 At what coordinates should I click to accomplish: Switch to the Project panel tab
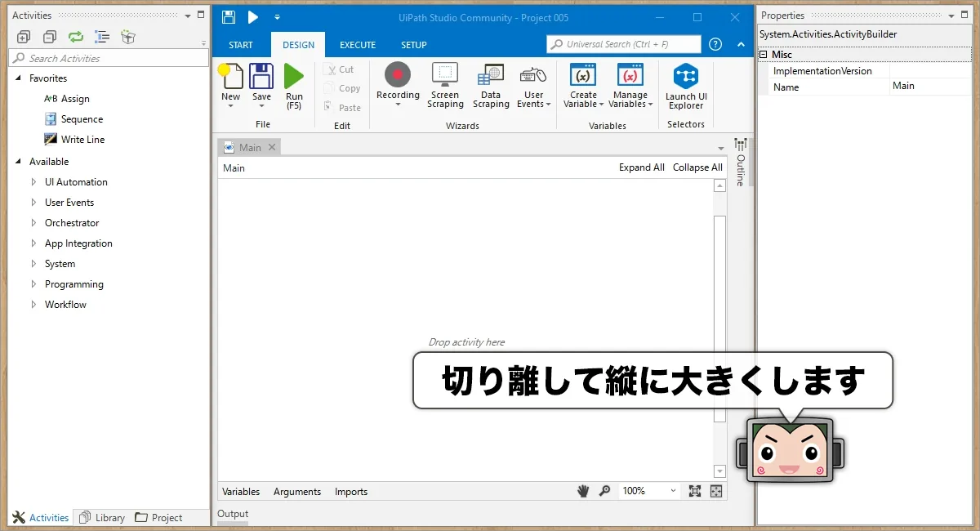click(x=159, y=518)
